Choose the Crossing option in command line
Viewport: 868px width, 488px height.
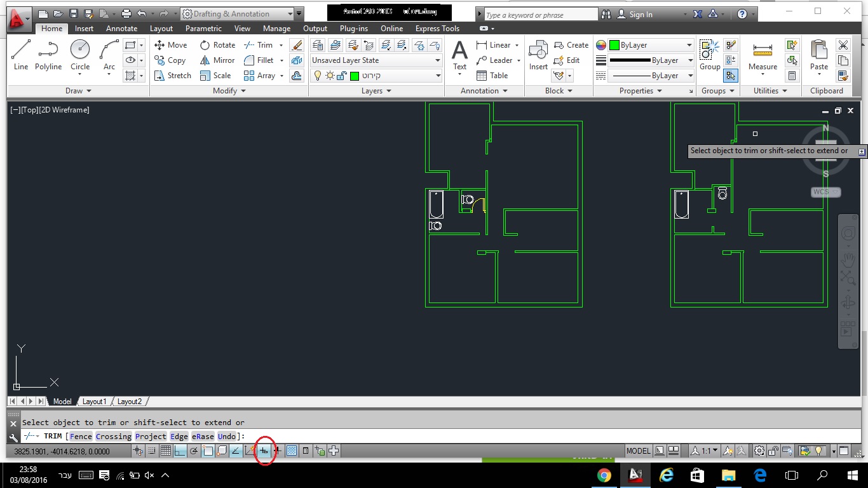(x=114, y=437)
